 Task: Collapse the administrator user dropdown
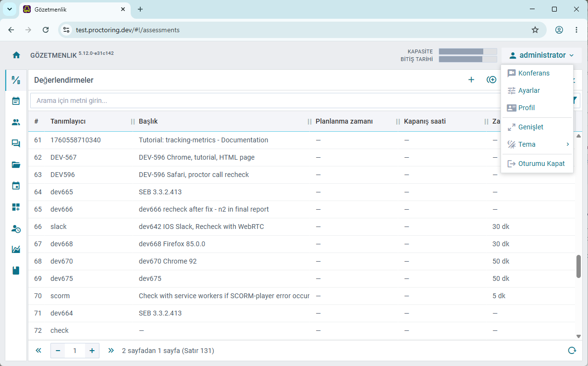(541, 55)
